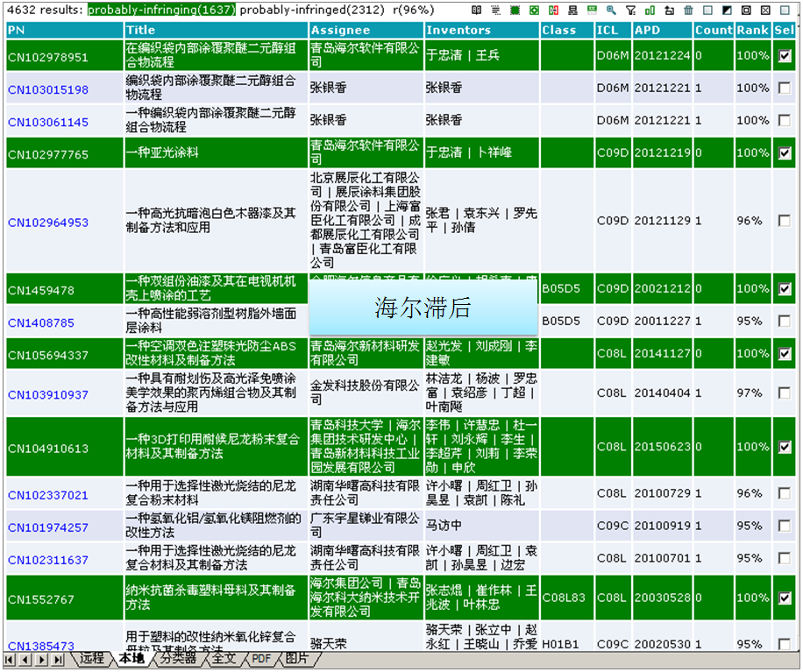The image size is (803, 672).
Task: Click the trash delete icon
Action: click(x=688, y=11)
